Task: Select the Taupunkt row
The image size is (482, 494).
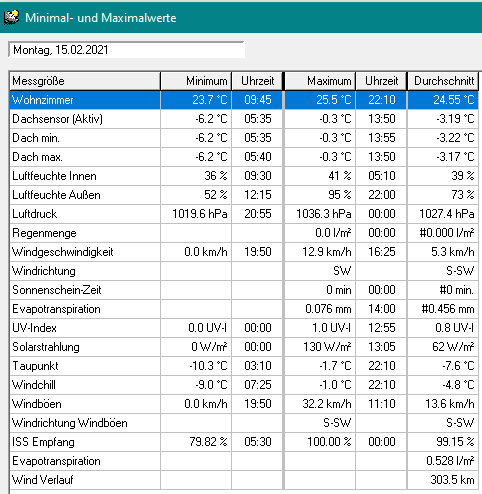Action: [244, 366]
